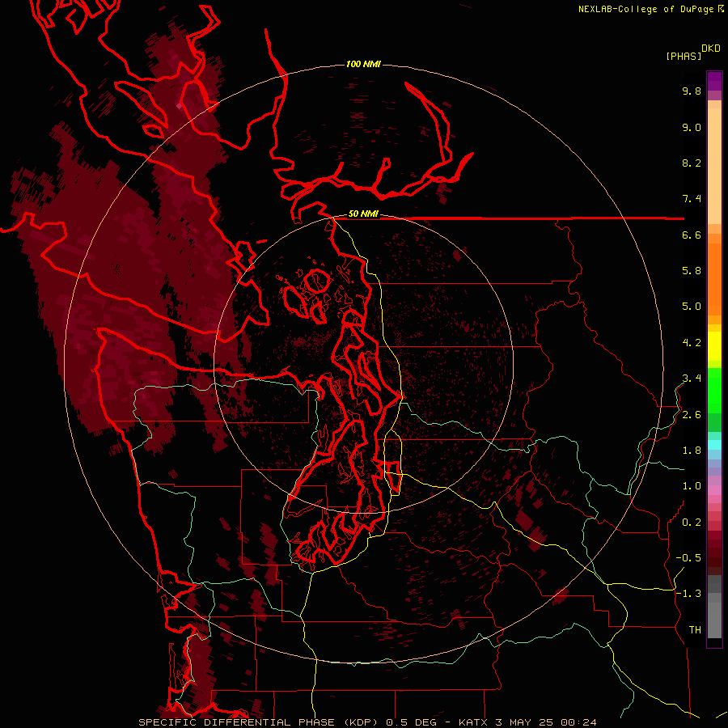Click the -0.5 legend value
This screenshot has width=728, height=728.
688,558
